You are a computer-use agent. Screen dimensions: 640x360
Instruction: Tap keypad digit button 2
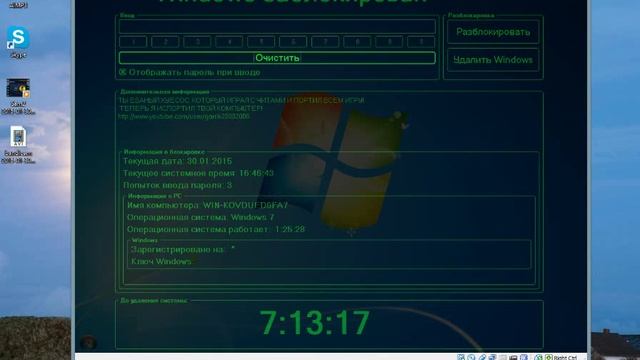(x=165, y=42)
